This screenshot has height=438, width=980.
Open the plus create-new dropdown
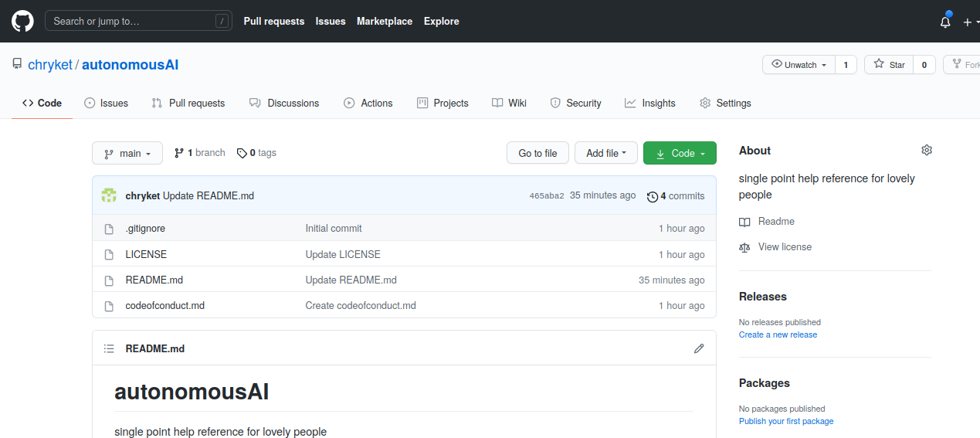click(x=971, y=22)
